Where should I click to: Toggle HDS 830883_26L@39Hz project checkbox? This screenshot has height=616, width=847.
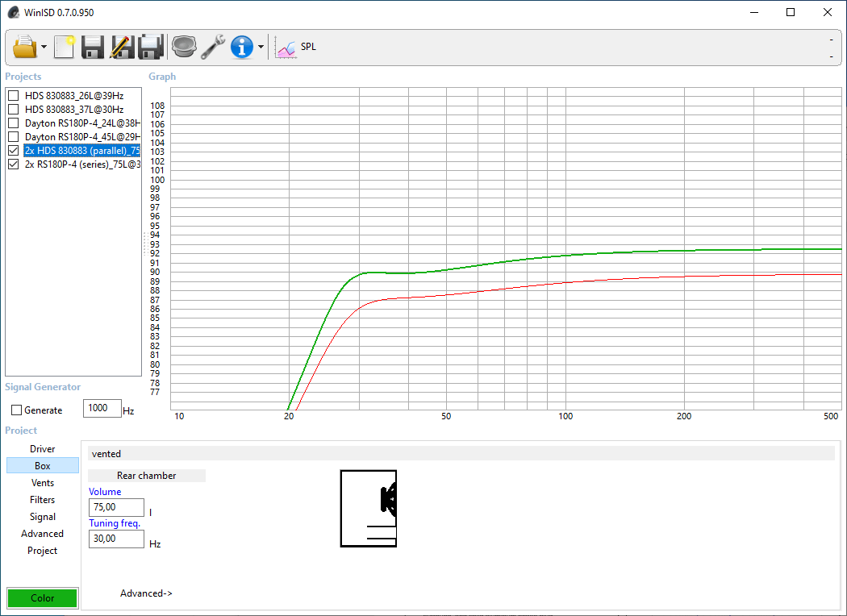tap(14, 96)
